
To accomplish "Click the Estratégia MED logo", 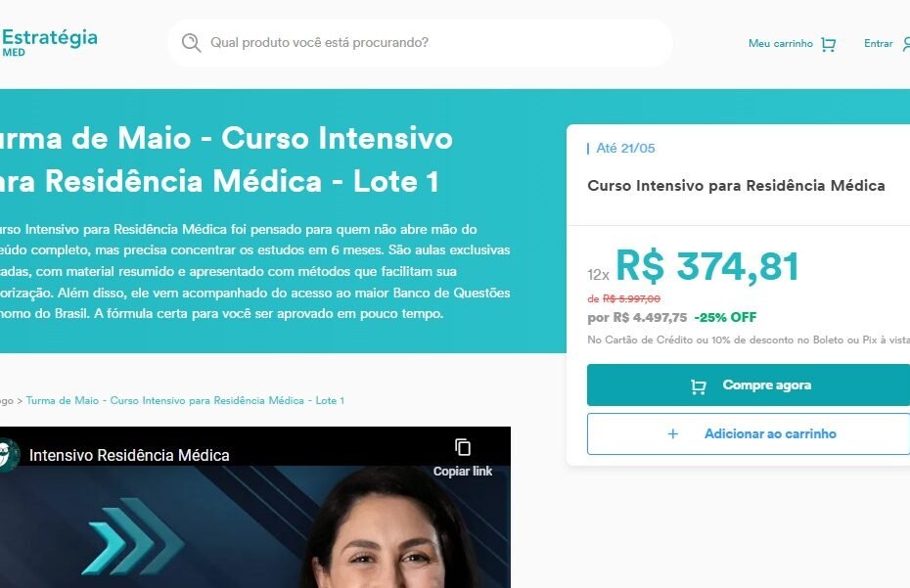I will pos(49,42).
